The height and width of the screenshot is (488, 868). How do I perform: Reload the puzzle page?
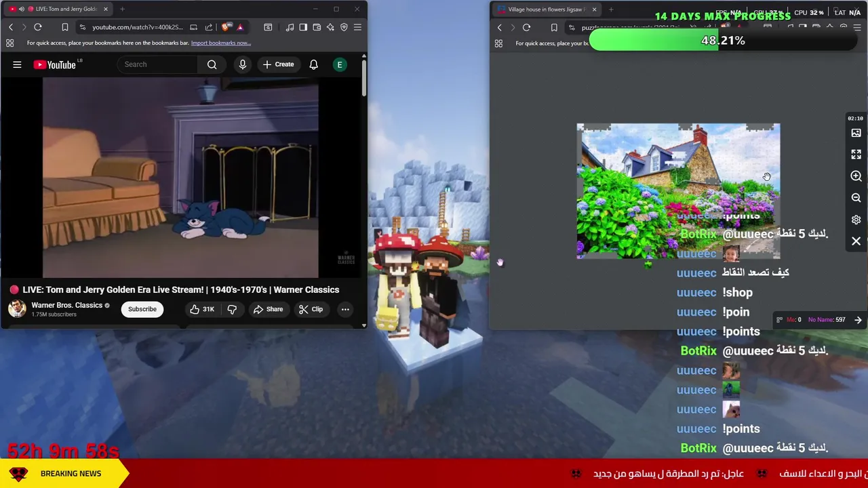pos(526,28)
